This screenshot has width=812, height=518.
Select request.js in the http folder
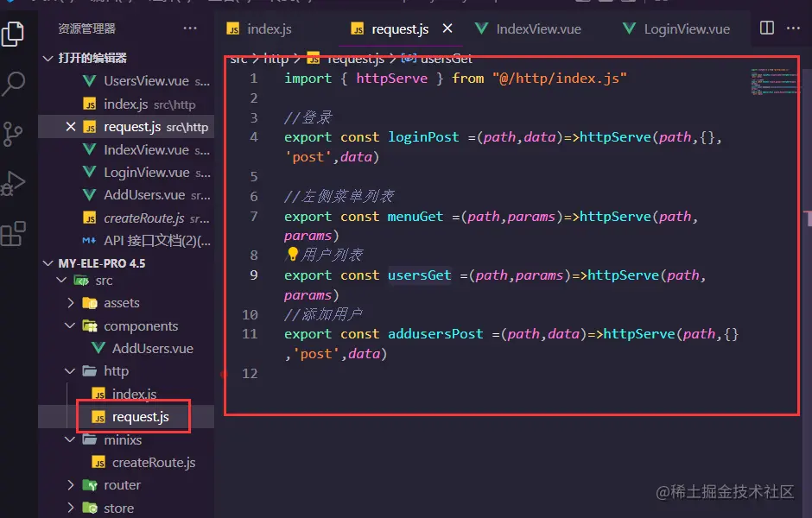pos(126,417)
